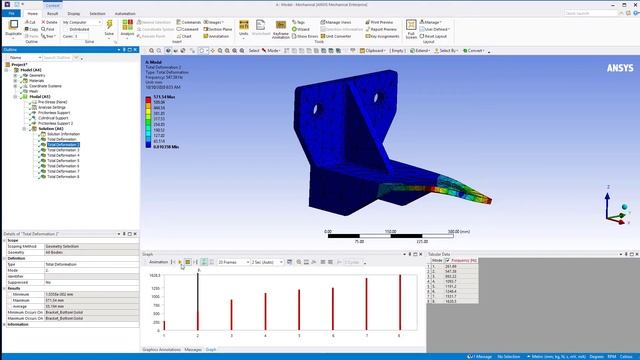The height and width of the screenshot is (360, 640).
Task: Open Key Assignments
Action: [382, 36]
